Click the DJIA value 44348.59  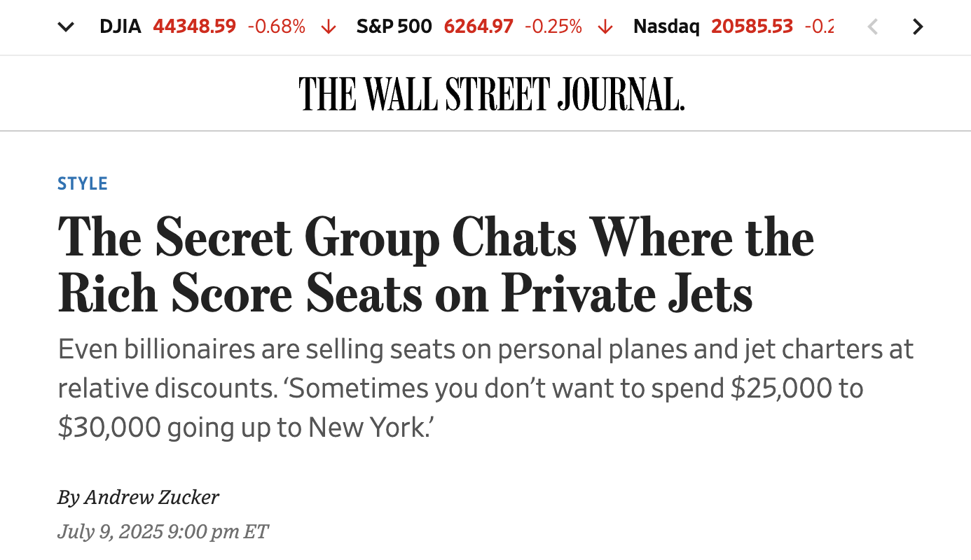(194, 27)
